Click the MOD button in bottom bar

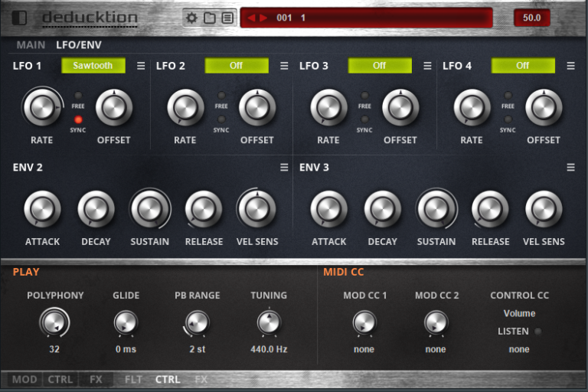[24, 379]
